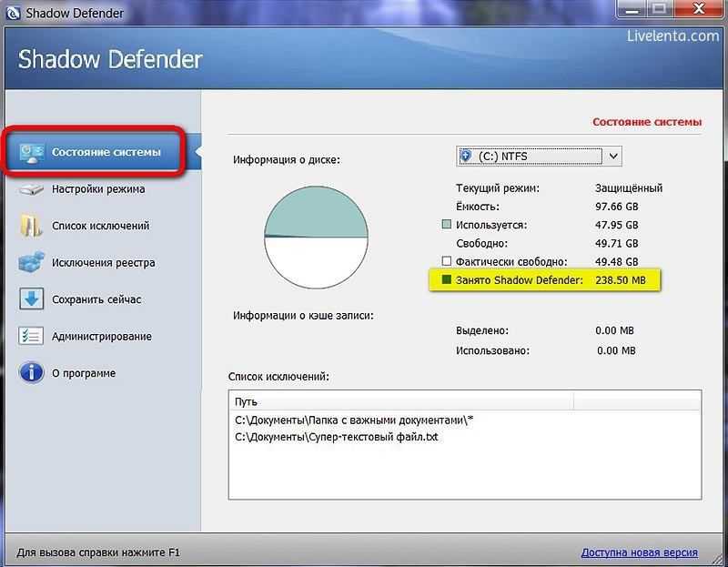Click the Состояние системы monitor icon
Screen dimensions: 728x567
[32, 153]
